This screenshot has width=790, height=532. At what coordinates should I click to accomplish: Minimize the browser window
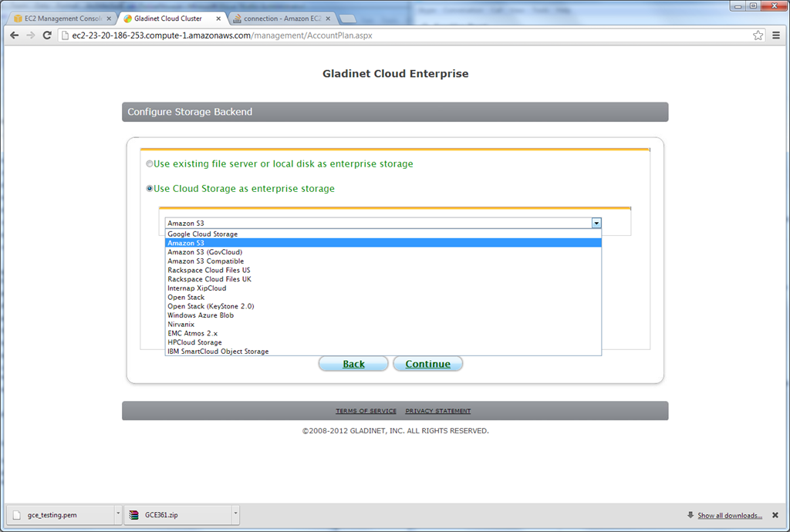(738, 6)
